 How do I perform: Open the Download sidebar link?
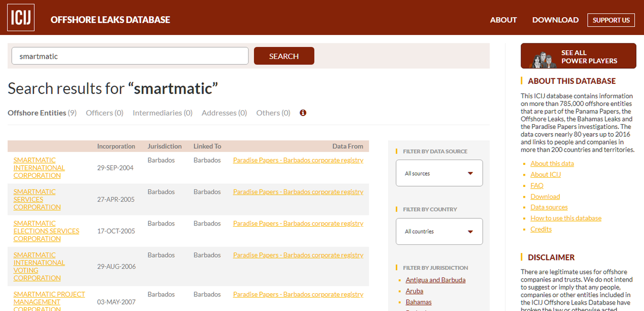(x=545, y=197)
